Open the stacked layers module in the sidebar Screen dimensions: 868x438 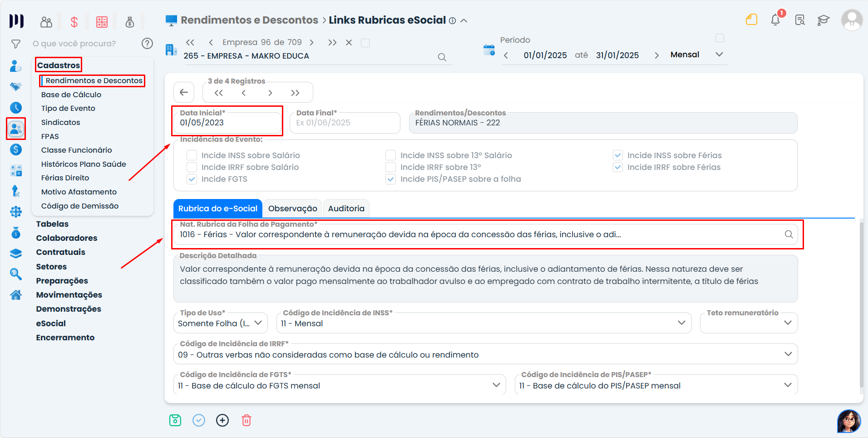[x=16, y=254]
